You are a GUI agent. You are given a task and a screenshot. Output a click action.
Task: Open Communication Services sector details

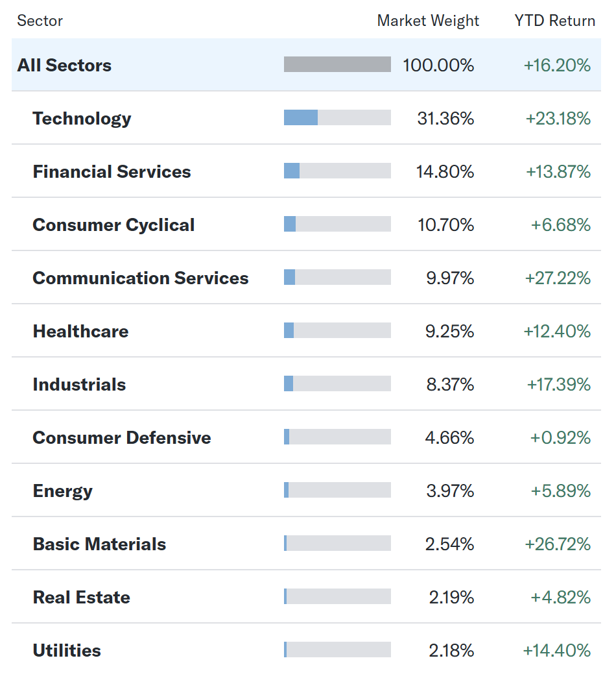click(x=141, y=278)
